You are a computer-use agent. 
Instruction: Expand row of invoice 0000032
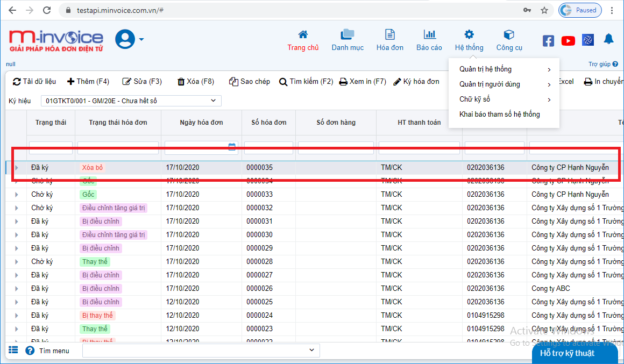pyautogui.click(x=16, y=208)
